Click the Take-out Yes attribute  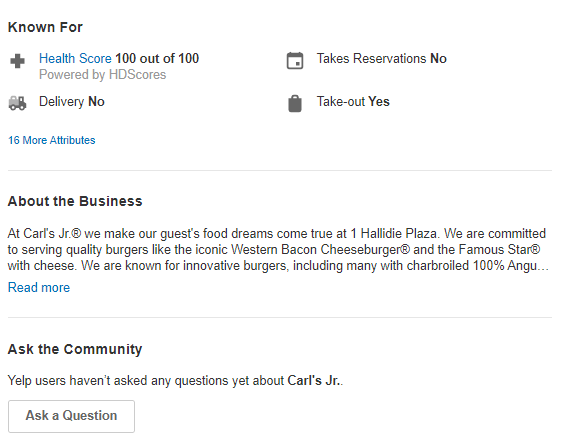(x=353, y=101)
